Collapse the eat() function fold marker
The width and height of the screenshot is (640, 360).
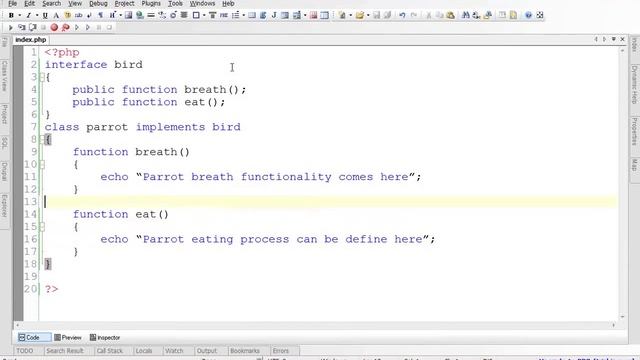pos(42,227)
